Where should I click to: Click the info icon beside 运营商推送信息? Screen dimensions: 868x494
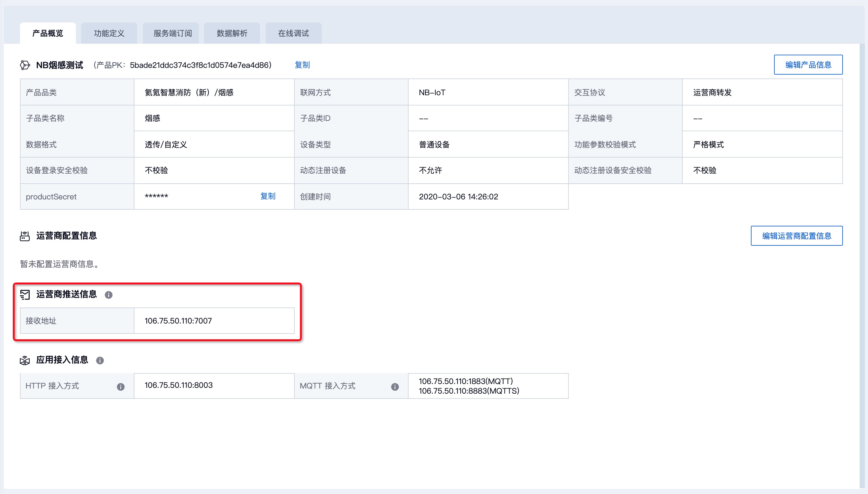coord(109,295)
